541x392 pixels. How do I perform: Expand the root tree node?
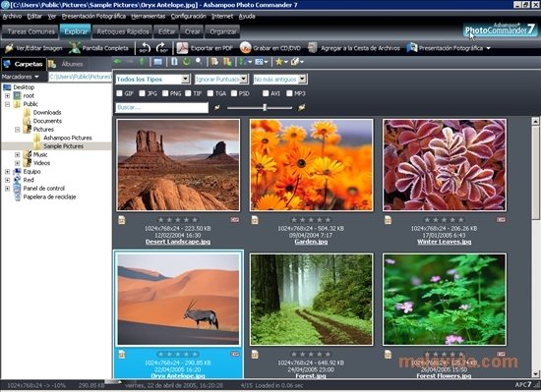(x=7, y=95)
